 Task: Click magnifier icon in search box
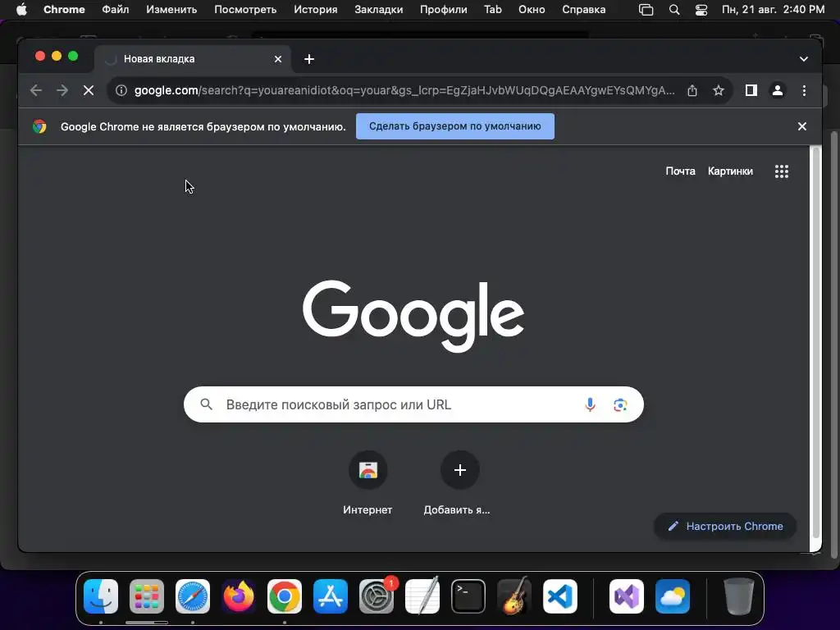click(206, 404)
